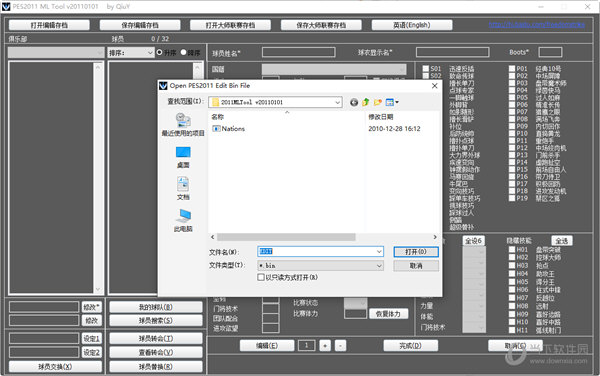Image resolution: width=600 pixels, height=376 pixels.
Task: Click the scroll-right arrow of file list
Action: pyautogui.click(x=435, y=237)
